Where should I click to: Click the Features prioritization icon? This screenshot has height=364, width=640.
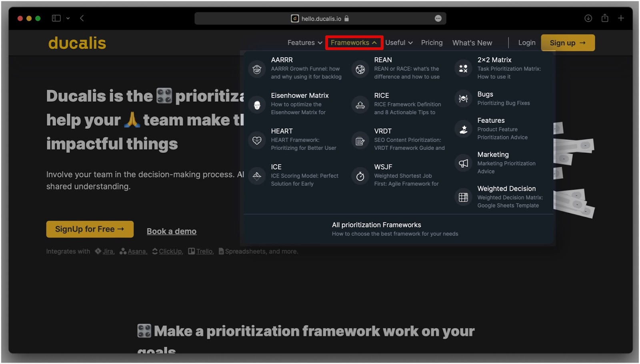click(x=463, y=129)
